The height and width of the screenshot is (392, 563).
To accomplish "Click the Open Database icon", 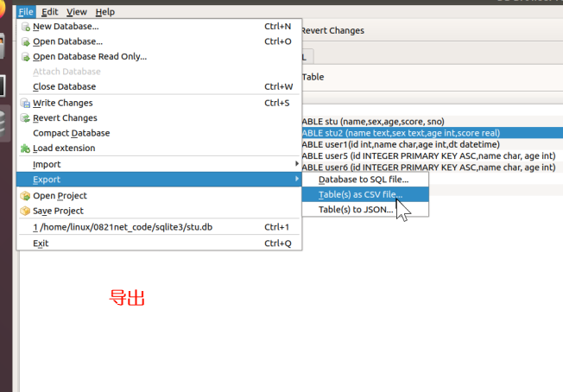I will point(26,41).
